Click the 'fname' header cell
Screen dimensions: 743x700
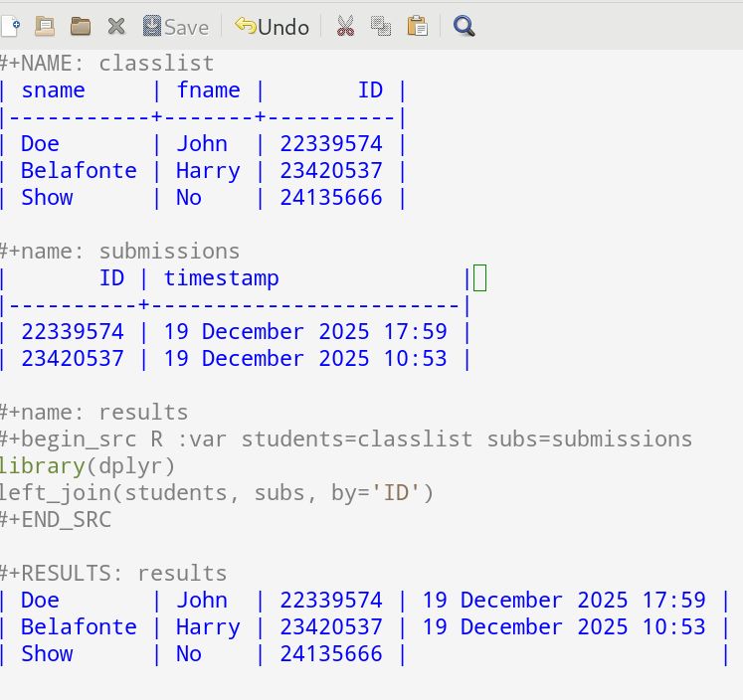pyautogui.click(x=209, y=90)
